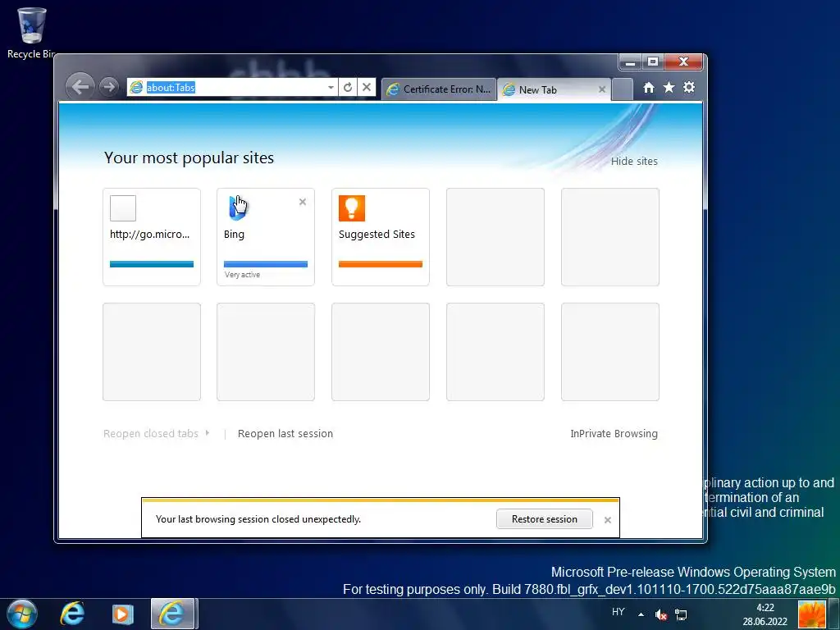Click the Stop loading X icon

click(367, 87)
